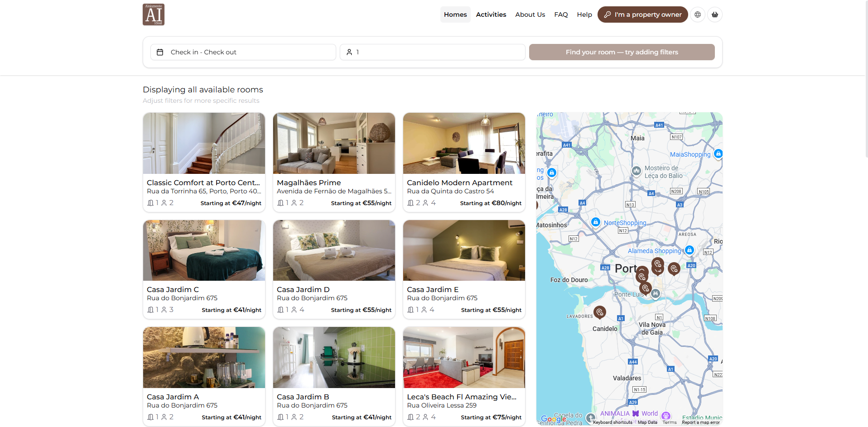Click the NorteShopping map pin
The width and height of the screenshot is (868, 427).
596,222
